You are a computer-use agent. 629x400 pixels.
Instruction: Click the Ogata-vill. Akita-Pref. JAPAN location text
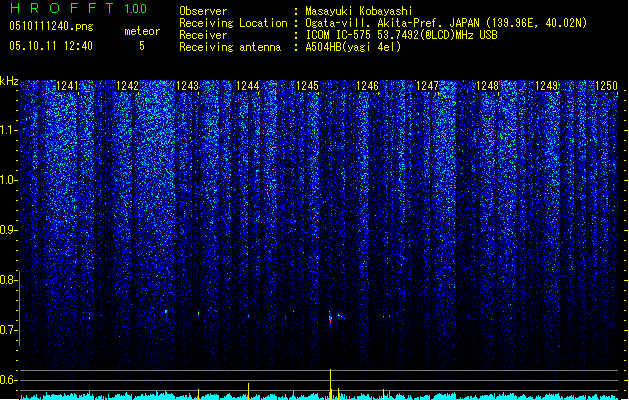click(x=446, y=23)
